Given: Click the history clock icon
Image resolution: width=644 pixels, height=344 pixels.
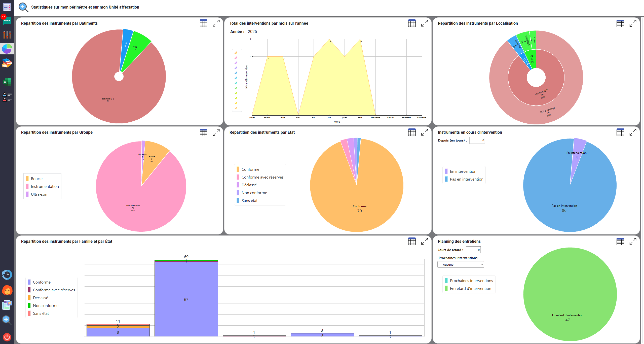Looking at the screenshot, I should click(x=7, y=275).
